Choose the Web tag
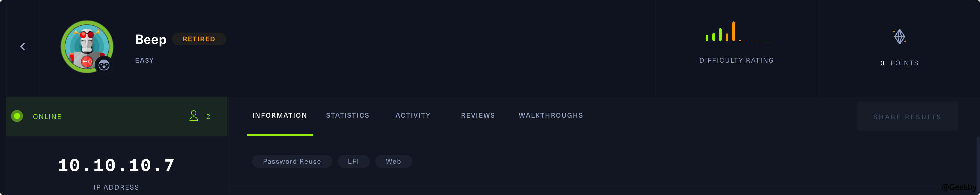The image size is (980, 195). (x=393, y=161)
